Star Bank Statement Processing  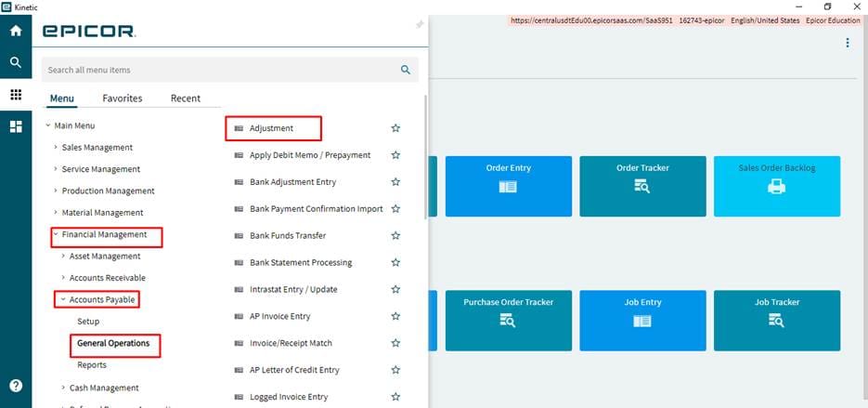[x=395, y=263]
